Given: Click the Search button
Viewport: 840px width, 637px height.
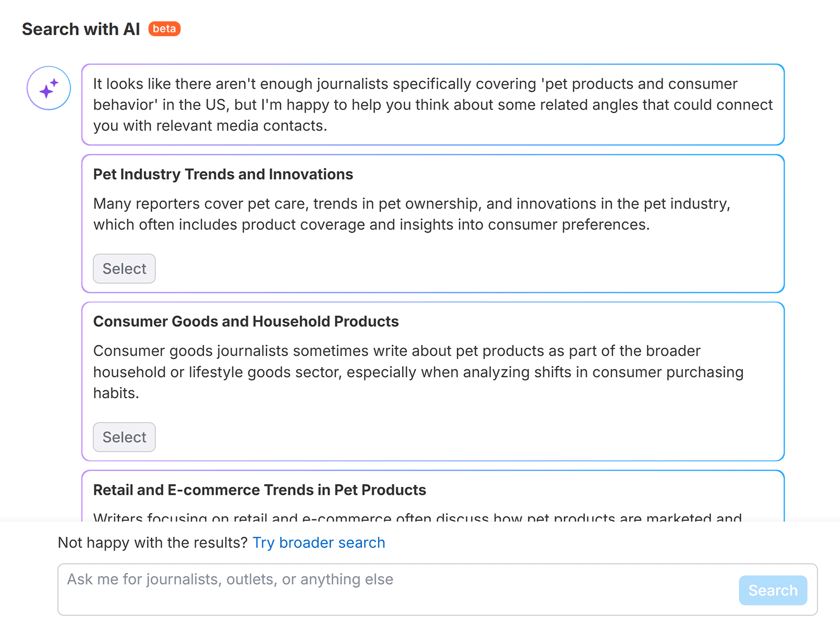Looking at the screenshot, I should 772,590.
